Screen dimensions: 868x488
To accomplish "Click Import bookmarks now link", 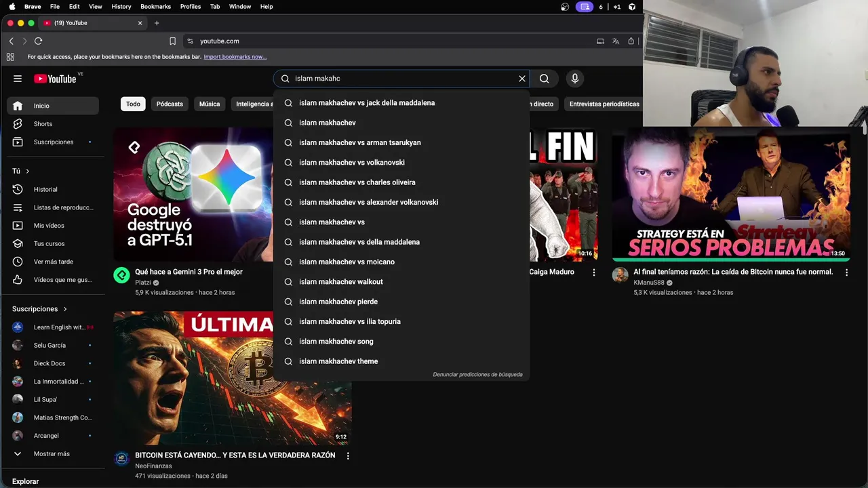I will pyautogui.click(x=235, y=57).
